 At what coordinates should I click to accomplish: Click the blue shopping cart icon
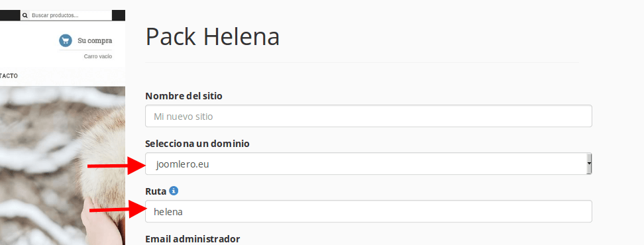[x=66, y=40]
